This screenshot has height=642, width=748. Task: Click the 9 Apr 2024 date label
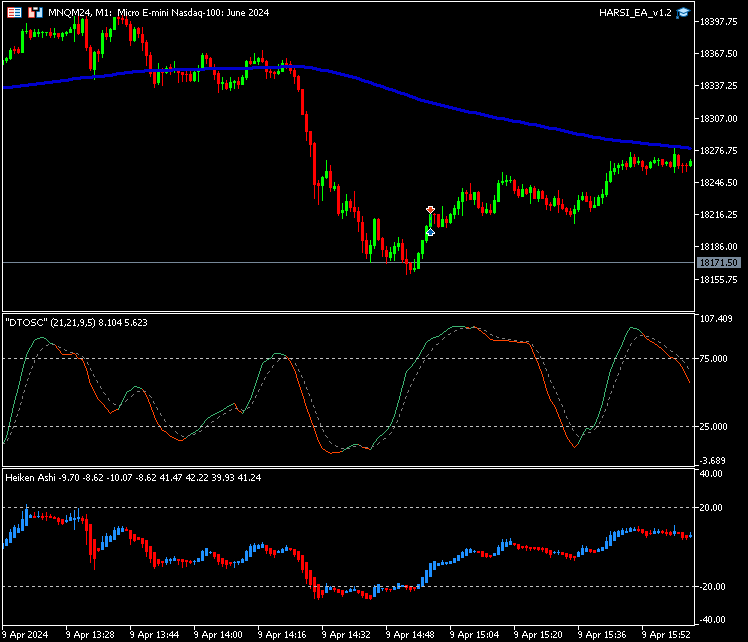point(25,635)
